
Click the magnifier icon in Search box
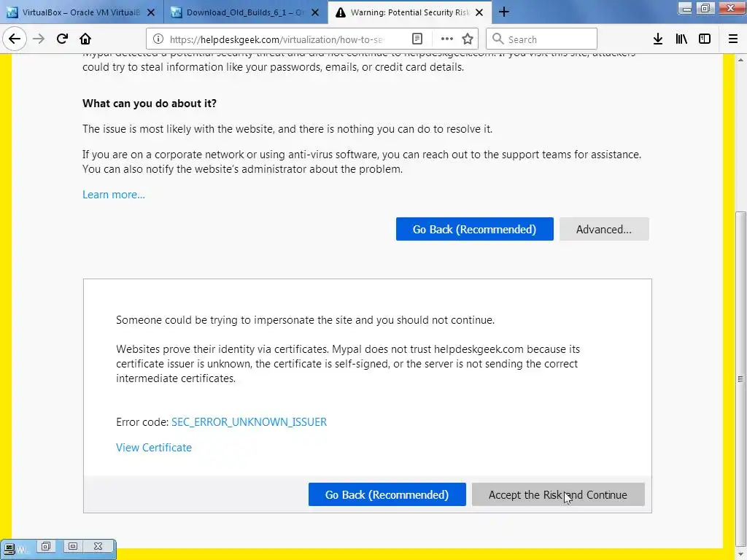click(x=498, y=39)
